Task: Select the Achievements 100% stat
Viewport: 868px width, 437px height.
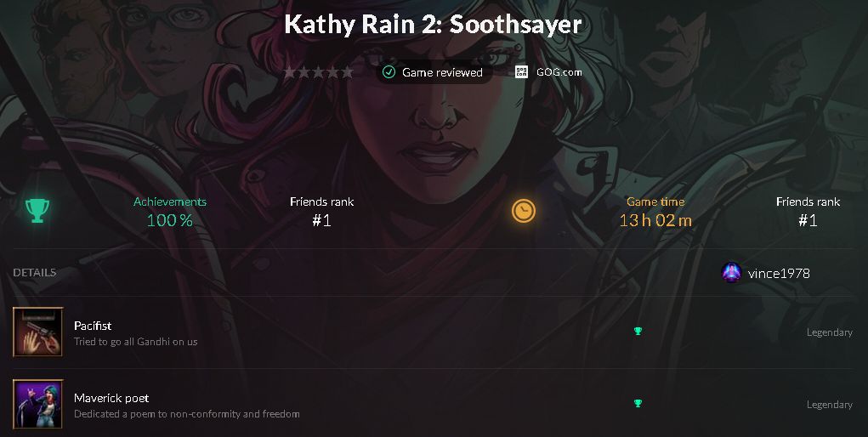Action: (x=170, y=212)
